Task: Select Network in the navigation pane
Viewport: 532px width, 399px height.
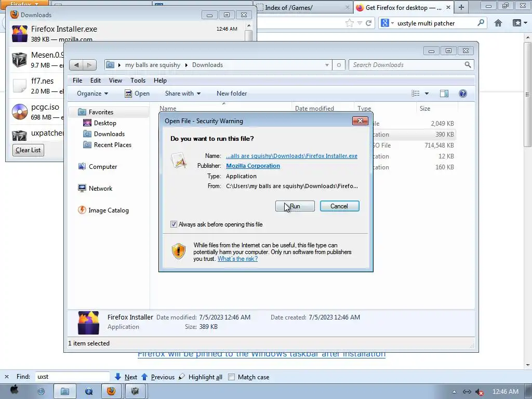Action: pos(100,188)
